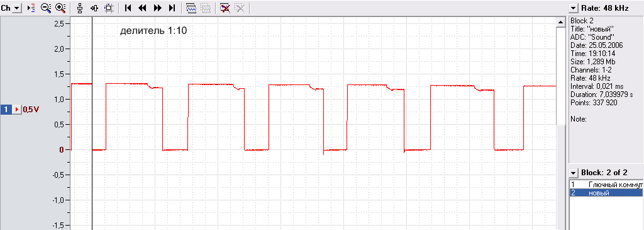Collapse the Rate: 48 kHz panel
This screenshot has width=644, height=230.
(574, 8)
